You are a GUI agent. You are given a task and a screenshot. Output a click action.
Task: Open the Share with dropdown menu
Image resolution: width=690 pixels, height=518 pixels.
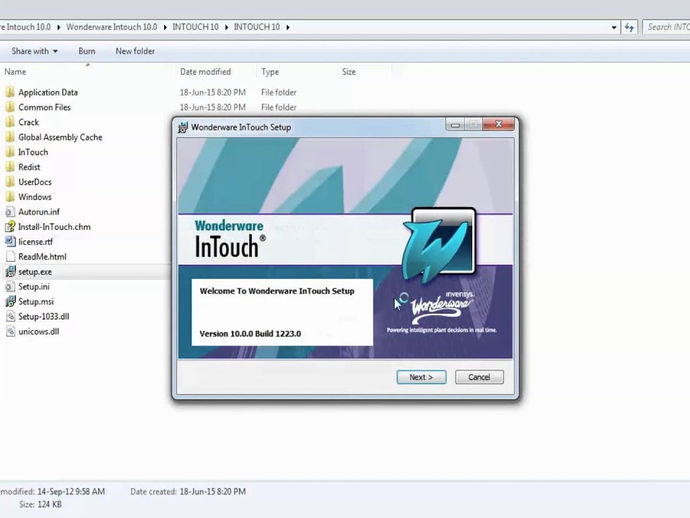pyautogui.click(x=34, y=51)
